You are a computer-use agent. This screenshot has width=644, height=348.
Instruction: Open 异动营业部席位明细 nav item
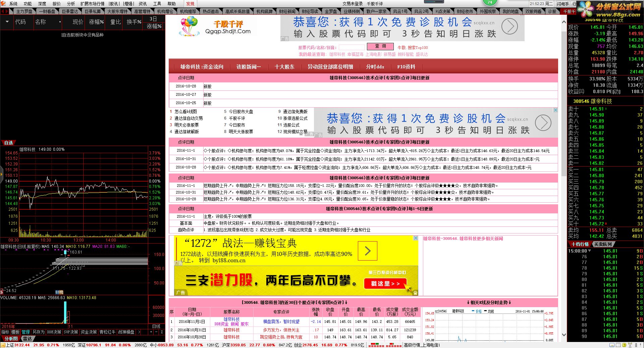click(x=330, y=67)
